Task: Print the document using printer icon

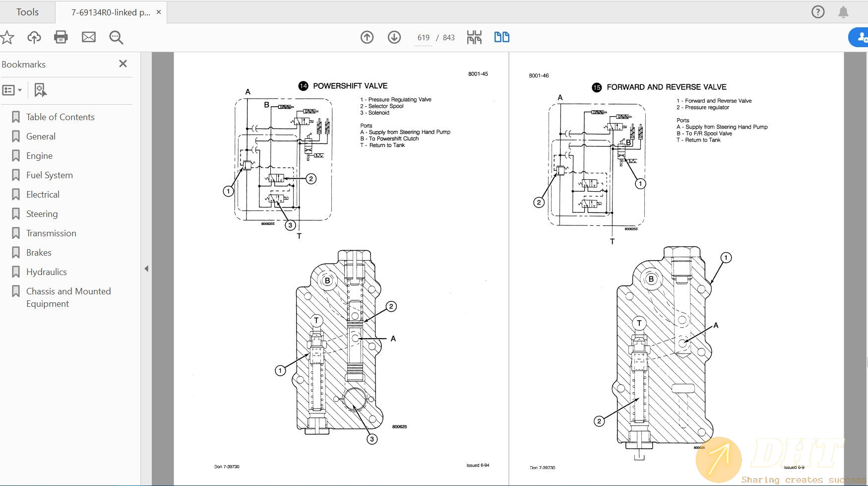Action: pyautogui.click(x=61, y=37)
